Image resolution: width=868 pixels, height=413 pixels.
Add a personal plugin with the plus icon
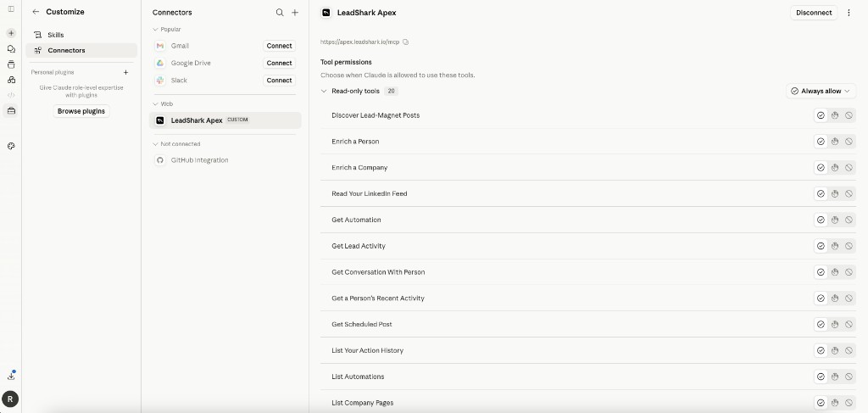[x=125, y=73]
